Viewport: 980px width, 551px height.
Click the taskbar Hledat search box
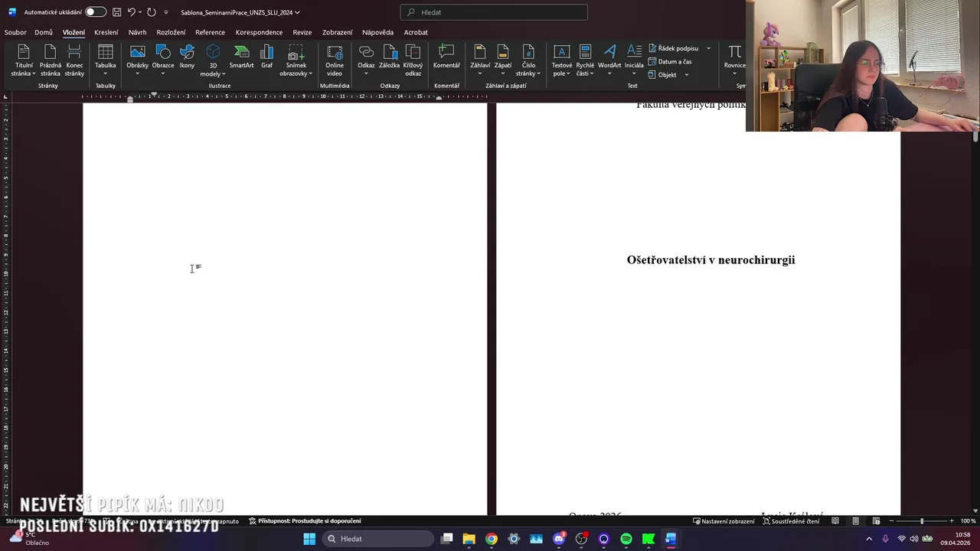(378, 539)
